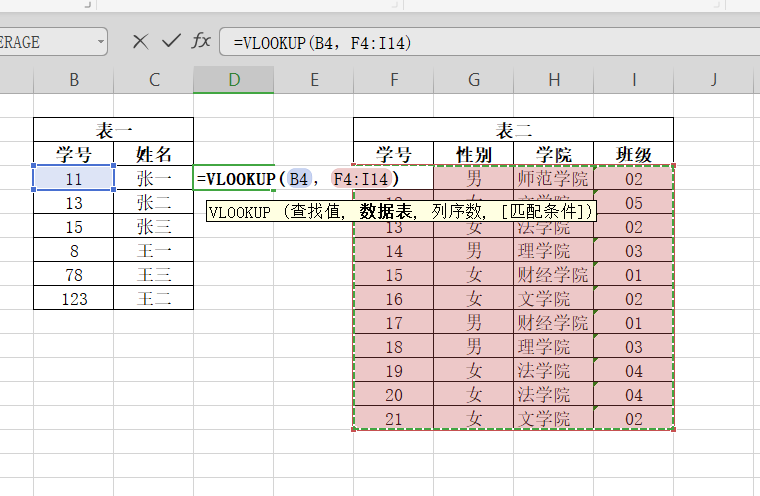The image size is (760, 496).
Task: Select cell B4 containing 11
Action: coord(74,178)
